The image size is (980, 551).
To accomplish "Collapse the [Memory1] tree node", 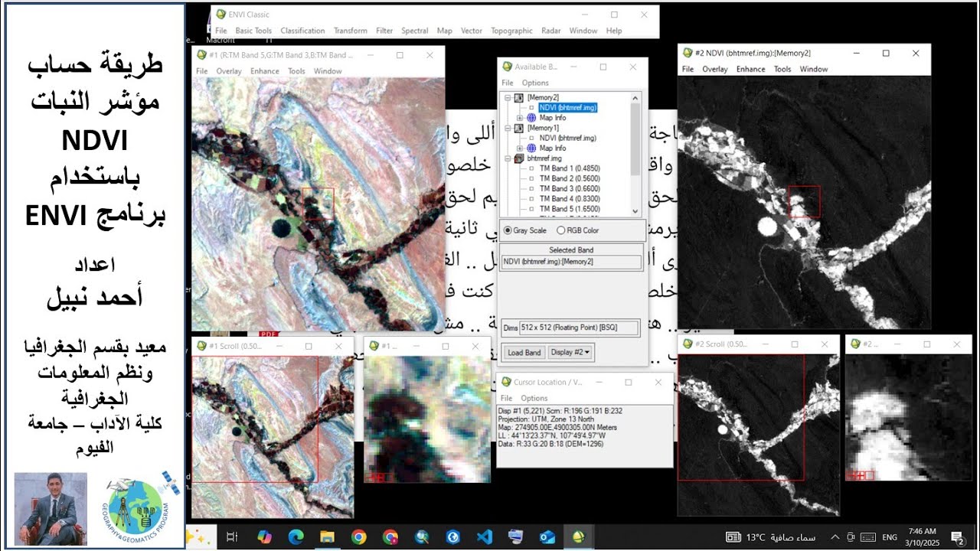I will [x=508, y=128].
